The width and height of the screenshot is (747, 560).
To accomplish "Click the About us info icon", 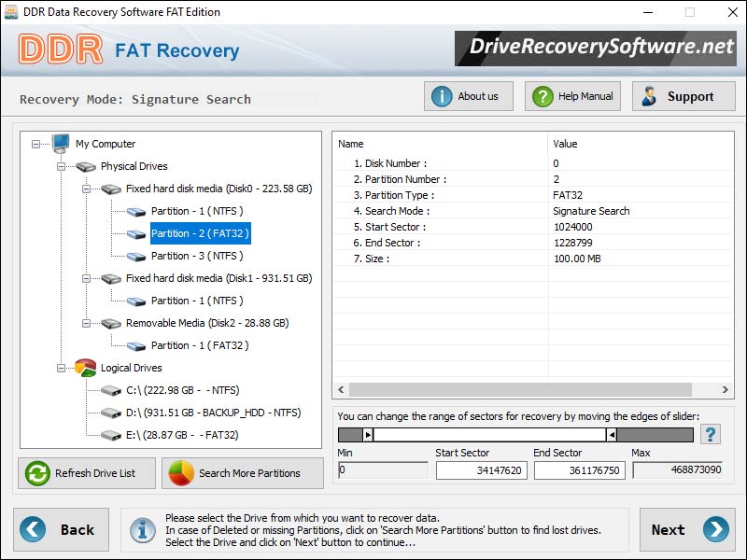I will click(x=442, y=96).
